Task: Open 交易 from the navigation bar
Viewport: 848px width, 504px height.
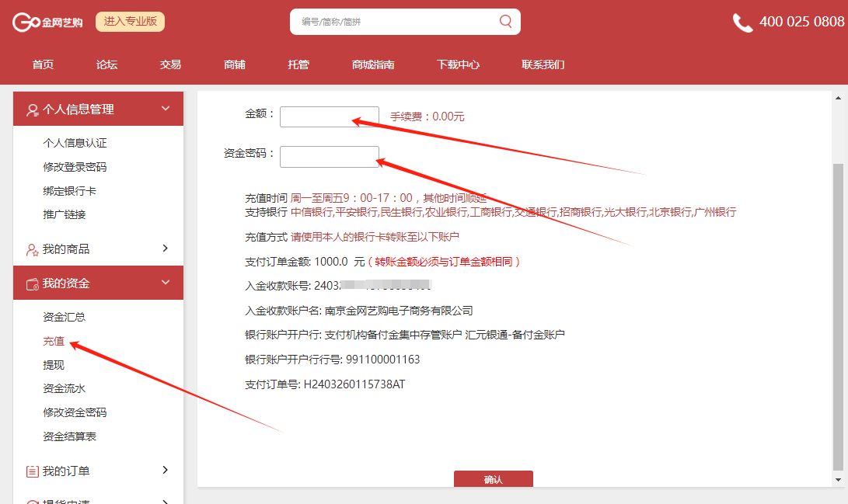Action: coord(170,64)
